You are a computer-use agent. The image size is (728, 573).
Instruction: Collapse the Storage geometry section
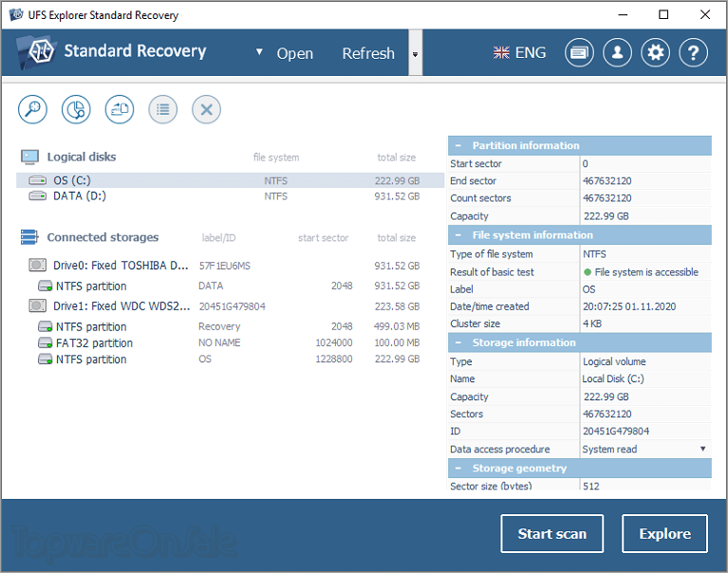click(457, 469)
